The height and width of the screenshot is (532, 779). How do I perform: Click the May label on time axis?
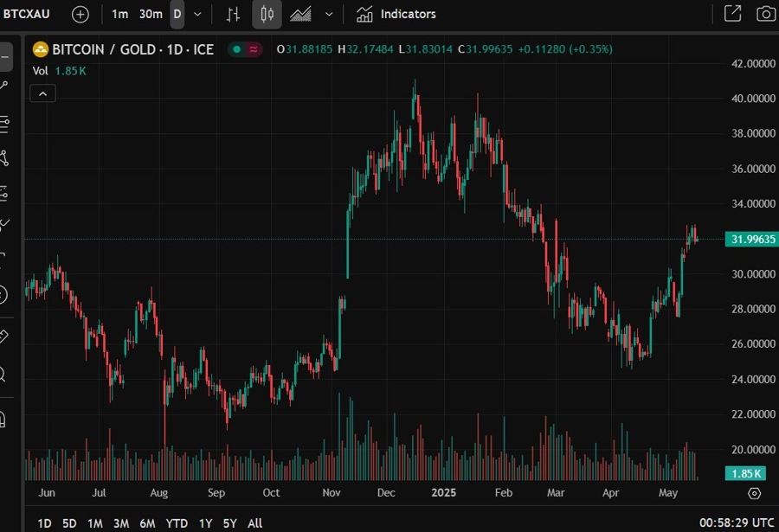[668, 493]
